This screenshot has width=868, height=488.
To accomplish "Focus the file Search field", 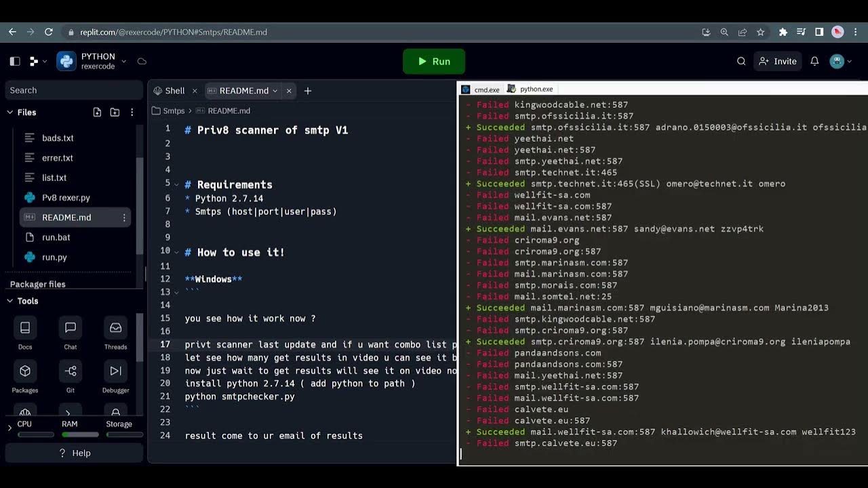I will (x=74, y=90).
